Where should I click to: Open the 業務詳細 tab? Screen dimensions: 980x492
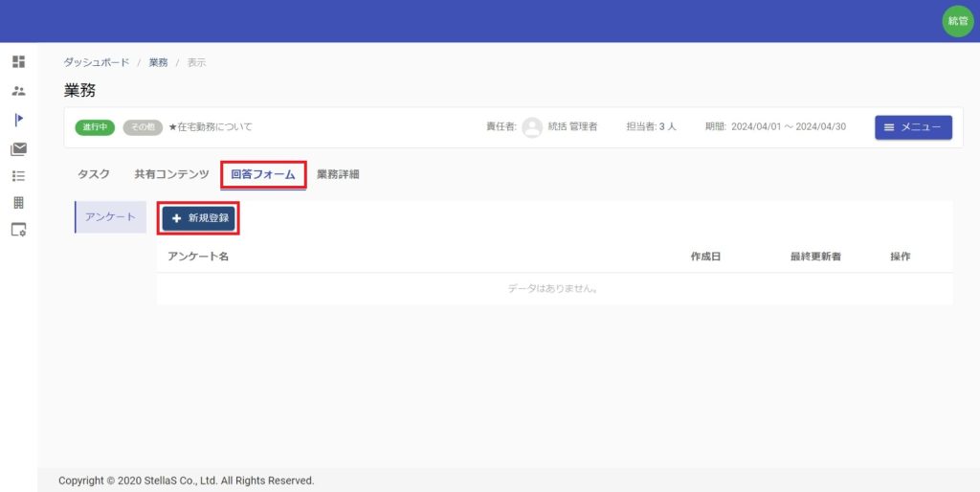(x=339, y=174)
